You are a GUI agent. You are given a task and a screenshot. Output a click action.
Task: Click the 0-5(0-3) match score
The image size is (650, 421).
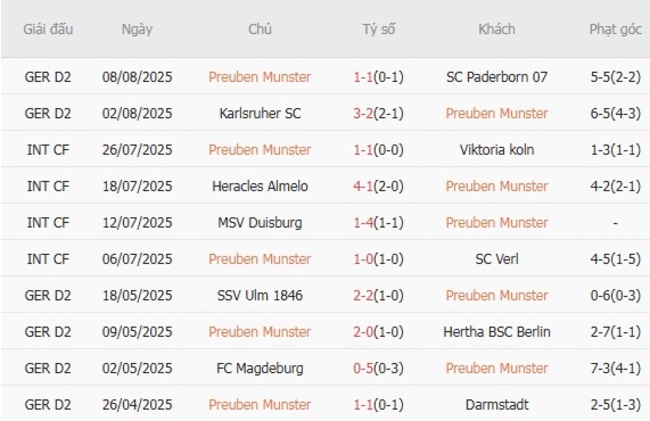click(x=379, y=368)
